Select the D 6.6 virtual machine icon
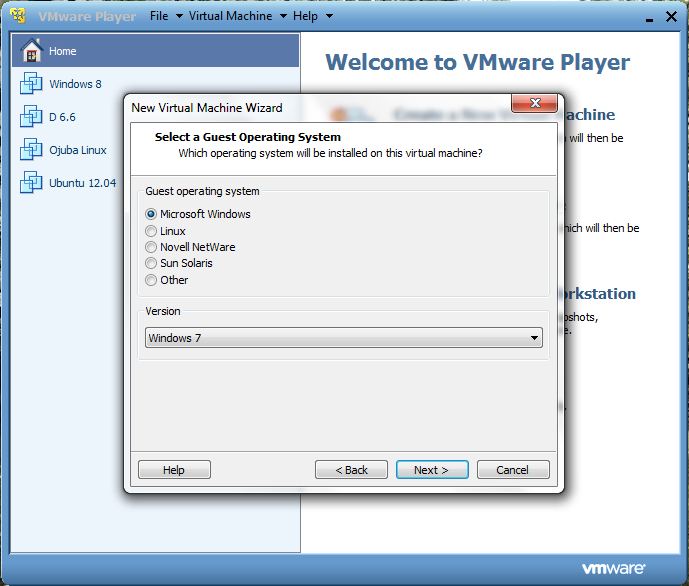Image resolution: width=689 pixels, height=586 pixels. [x=31, y=116]
